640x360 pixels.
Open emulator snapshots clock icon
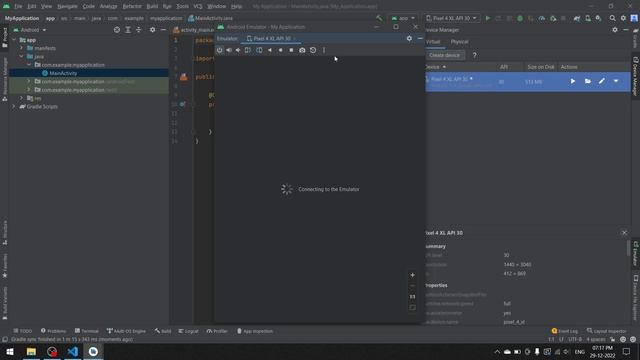(x=313, y=50)
